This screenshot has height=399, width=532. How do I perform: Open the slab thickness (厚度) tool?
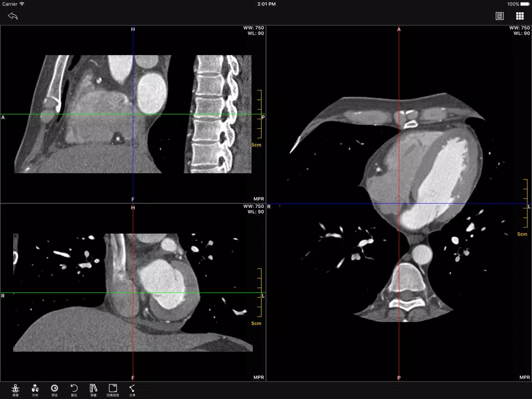15,390
